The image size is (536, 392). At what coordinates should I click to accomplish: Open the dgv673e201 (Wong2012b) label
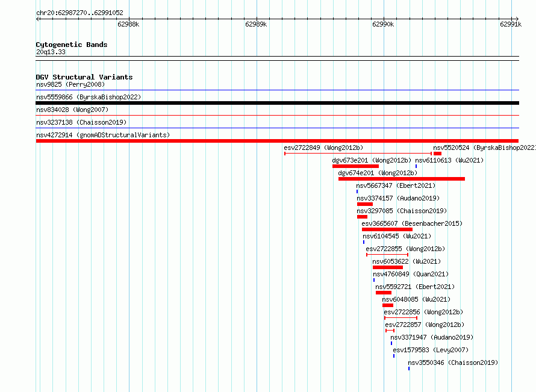(372, 160)
